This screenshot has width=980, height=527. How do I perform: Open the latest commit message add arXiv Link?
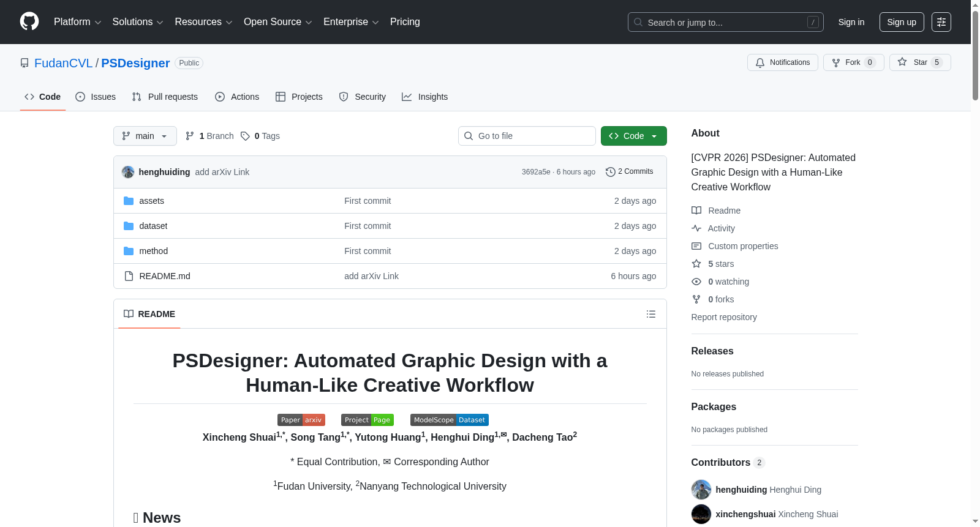click(222, 172)
